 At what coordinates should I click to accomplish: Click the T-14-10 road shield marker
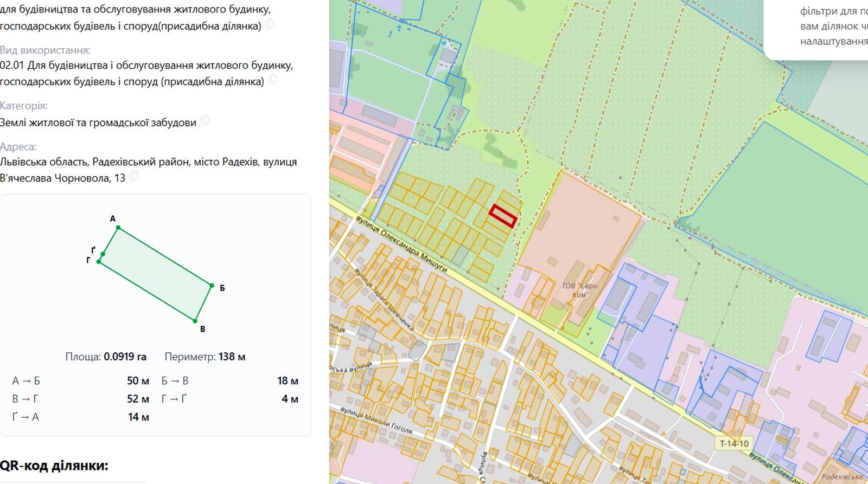click(734, 443)
